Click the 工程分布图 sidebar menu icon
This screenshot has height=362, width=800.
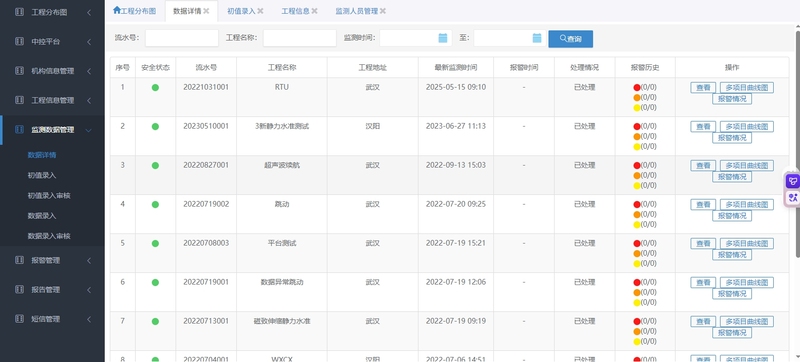(x=19, y=12)
